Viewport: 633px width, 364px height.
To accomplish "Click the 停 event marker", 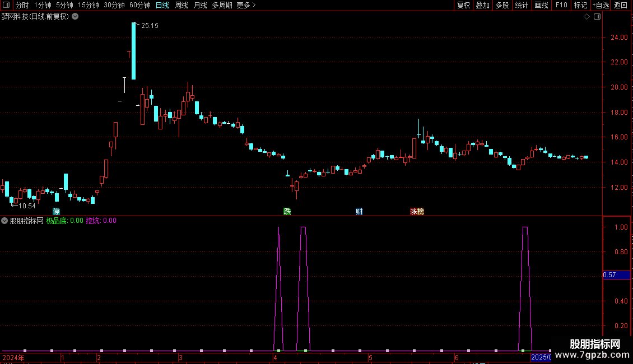I will [x=56, y=212].
